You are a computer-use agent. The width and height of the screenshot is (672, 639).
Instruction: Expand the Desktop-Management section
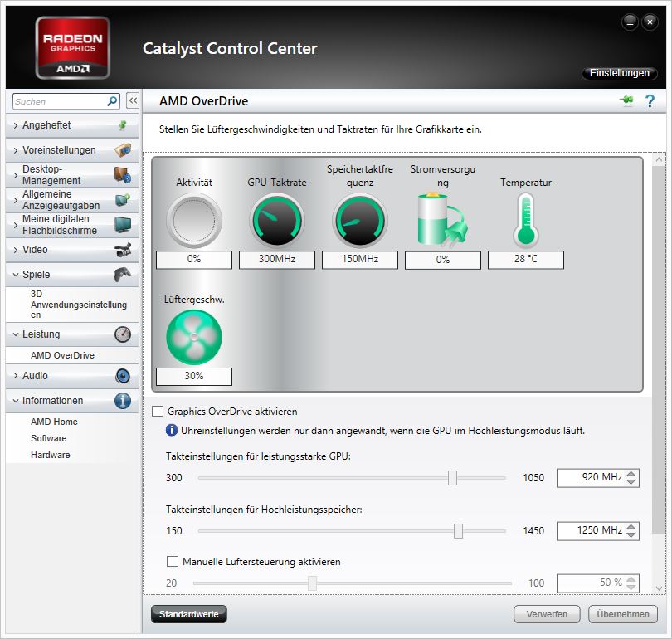(16, 175)
